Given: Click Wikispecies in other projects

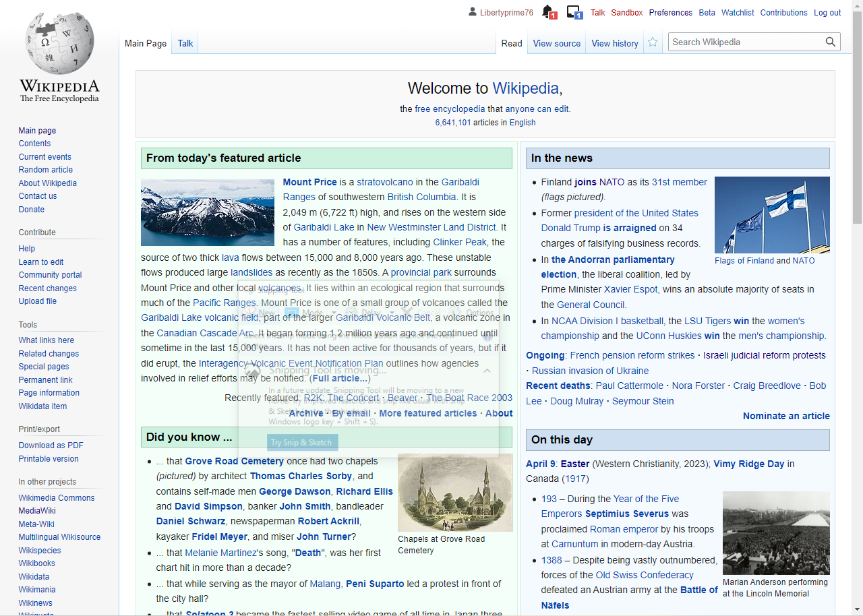Looking at the screenshot, I should [x=40, y=551].
